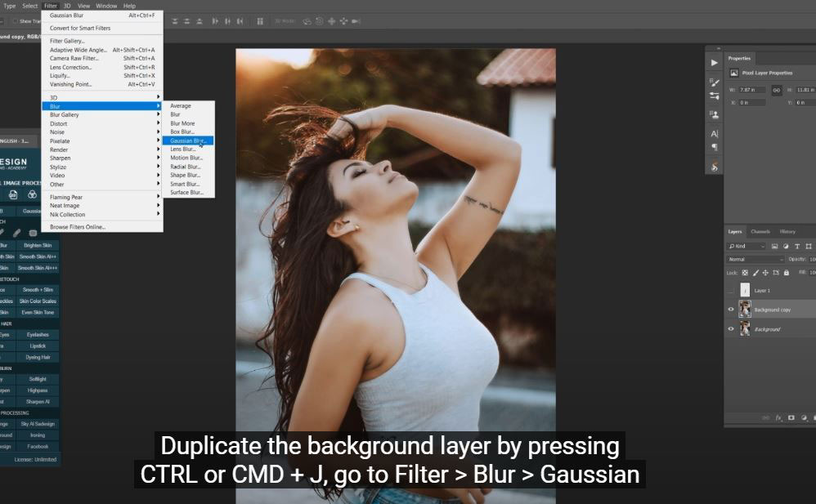The width and height of the screenshot is (816, 504).
Task: Click the lock all icon in Layers
Action: [x=786, y=272]
